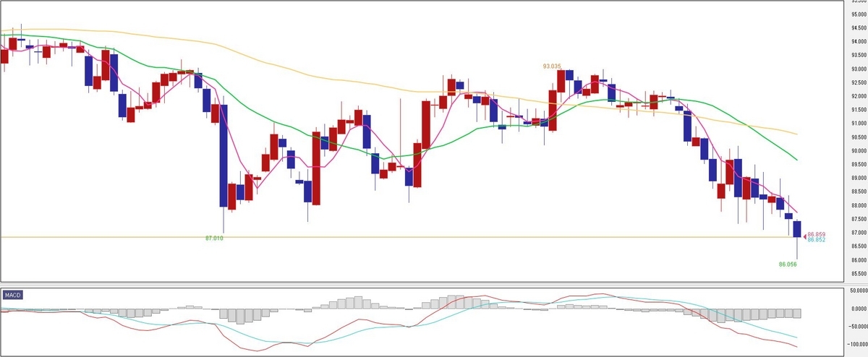Click the 86.859 current price value
Image resolution: width=868 pixels, height=357 pixels.
(817, 234)
